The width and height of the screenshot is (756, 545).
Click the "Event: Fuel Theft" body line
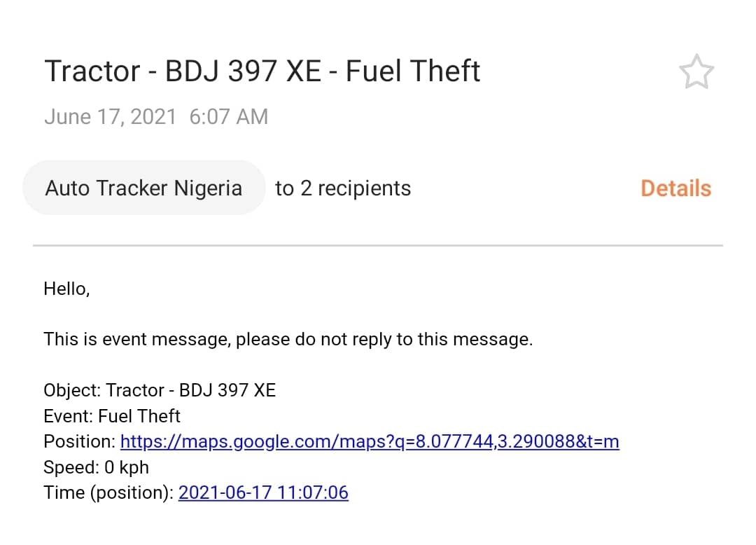pos(112,416)
